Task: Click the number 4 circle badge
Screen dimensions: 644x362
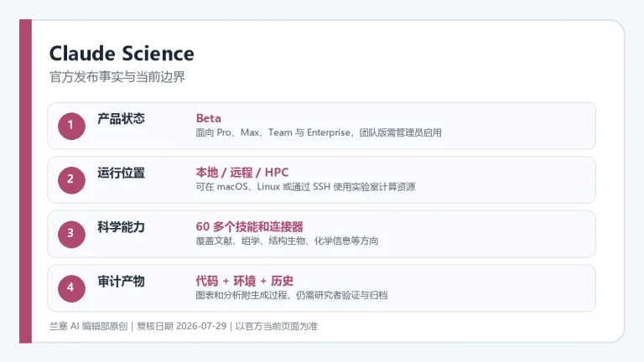Action: tap(71, 288)
